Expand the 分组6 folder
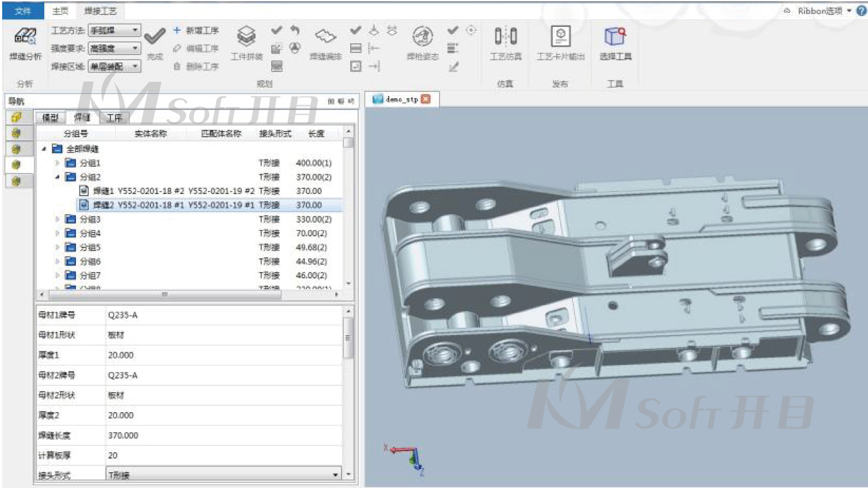Image resolution: width=868 pixels, height=488 pixels. click(x=57, y=261)
